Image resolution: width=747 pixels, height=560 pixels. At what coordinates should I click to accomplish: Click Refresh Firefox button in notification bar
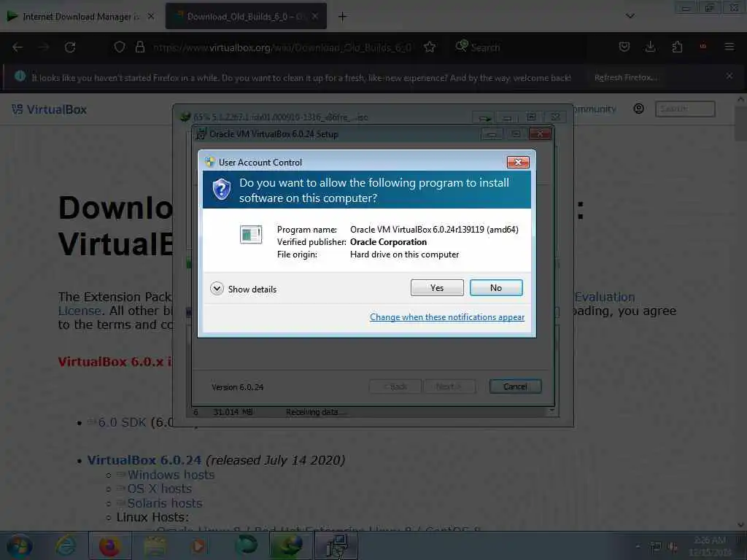point(625,77)
